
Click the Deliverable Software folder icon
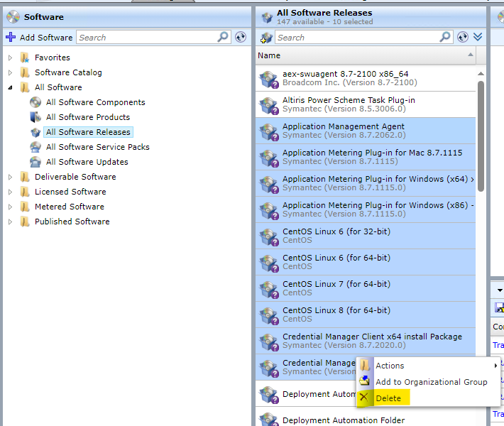[25, 177]
